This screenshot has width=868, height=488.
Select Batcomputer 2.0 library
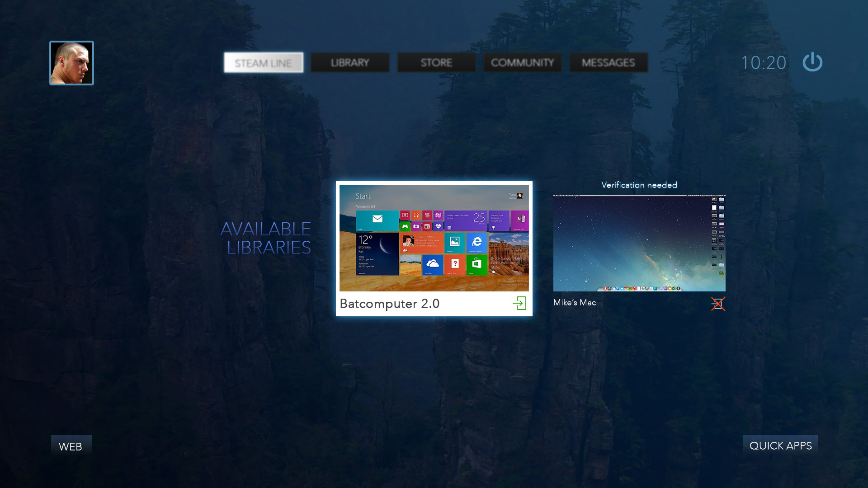click(434, 247)
